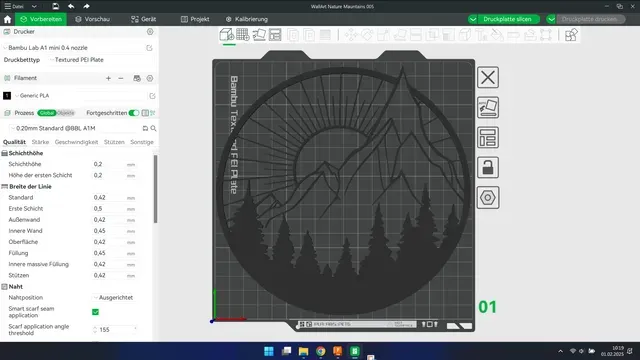The height and width of the screenshot is (360, 640).
Task: Open plate settings hexagon icon
Action: click(x=488, y=198)
